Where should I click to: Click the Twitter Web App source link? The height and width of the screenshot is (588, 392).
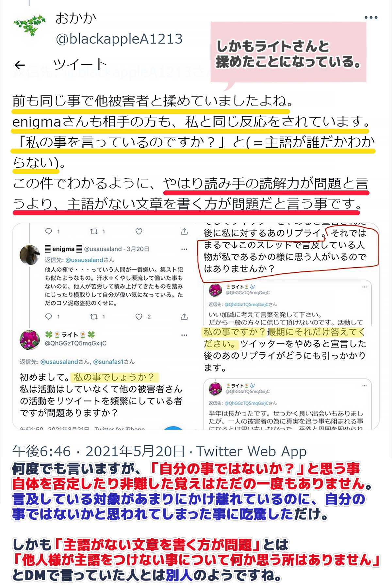[251, 451]
